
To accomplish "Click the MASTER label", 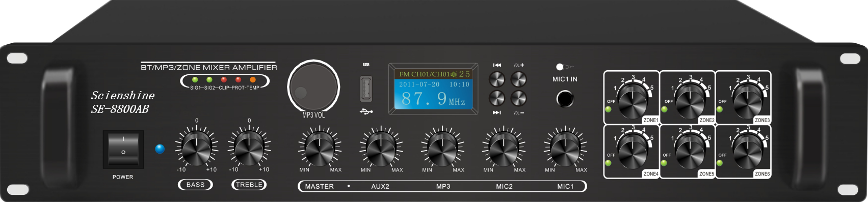I will click(x=319, y=187).
